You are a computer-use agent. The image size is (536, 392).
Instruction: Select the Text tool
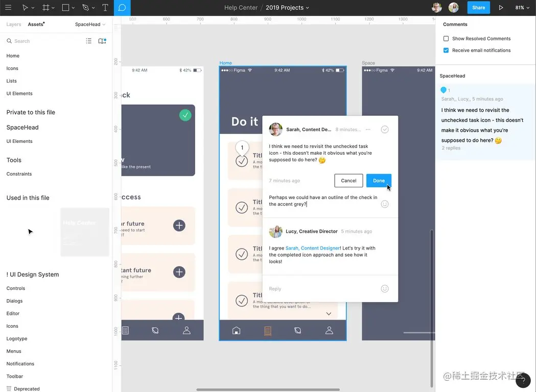click(105, 8)
